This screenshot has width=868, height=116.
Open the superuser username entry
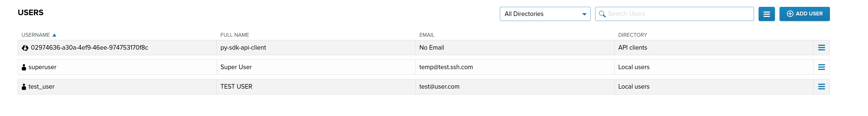click(x=42, y=67)
